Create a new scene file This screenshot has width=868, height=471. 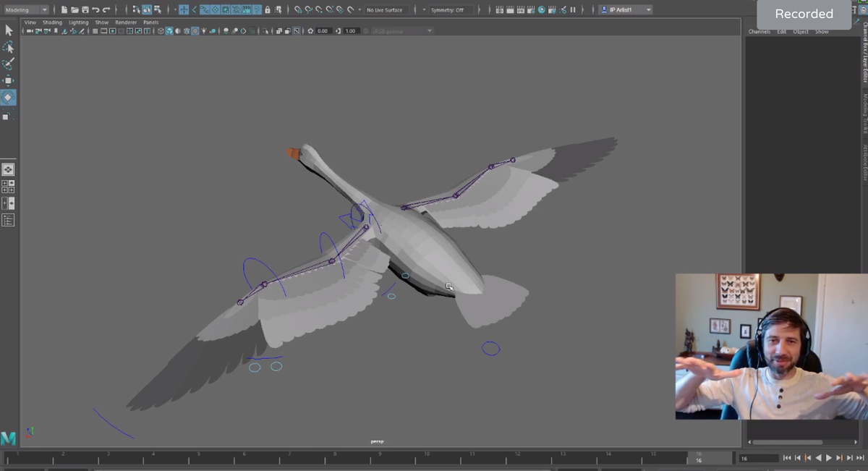pos(64,9)
